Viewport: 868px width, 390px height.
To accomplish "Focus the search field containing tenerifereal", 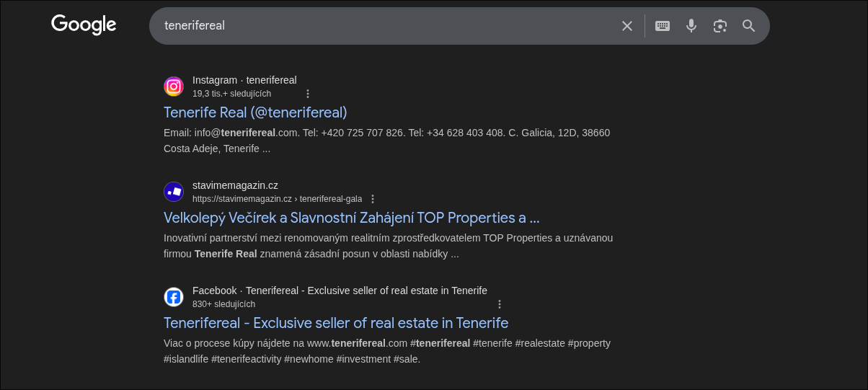I will tap(382, 26).
